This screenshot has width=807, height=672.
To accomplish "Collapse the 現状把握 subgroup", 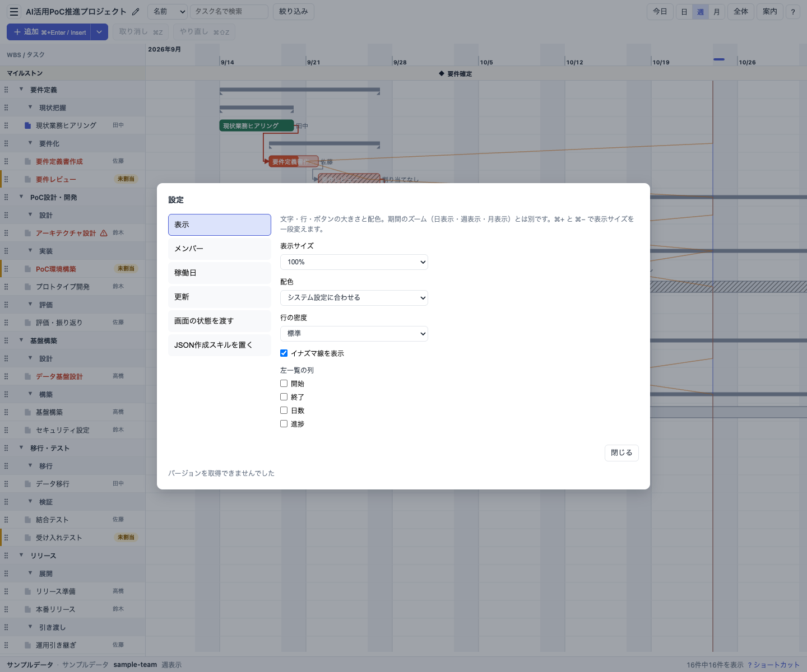I will tap(30, 108).
